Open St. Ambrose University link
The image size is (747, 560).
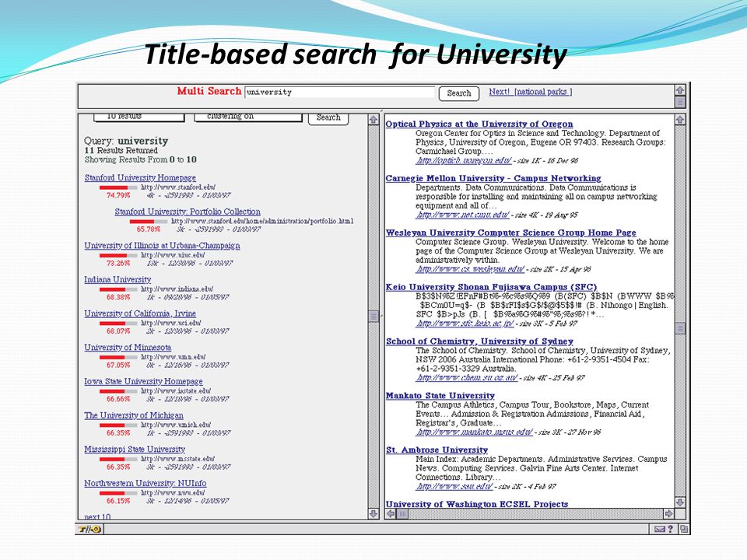pos(437,450)
